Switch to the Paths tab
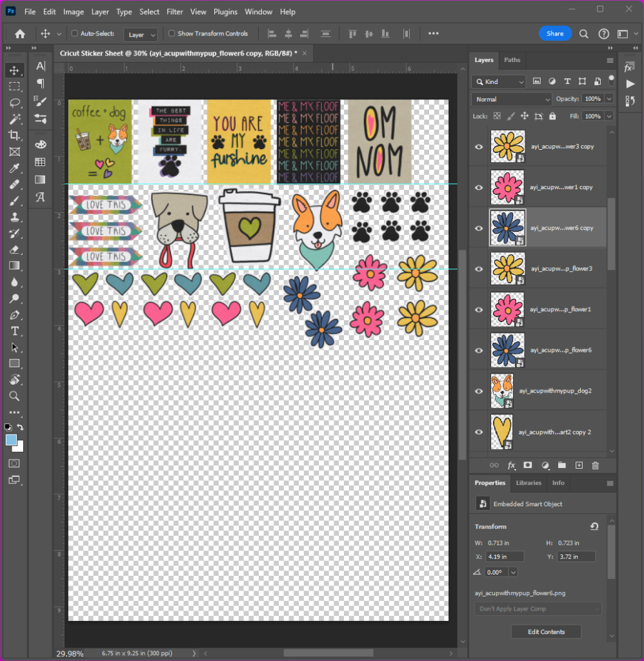The height and width of the screenshot is (661, 644). 512,60
